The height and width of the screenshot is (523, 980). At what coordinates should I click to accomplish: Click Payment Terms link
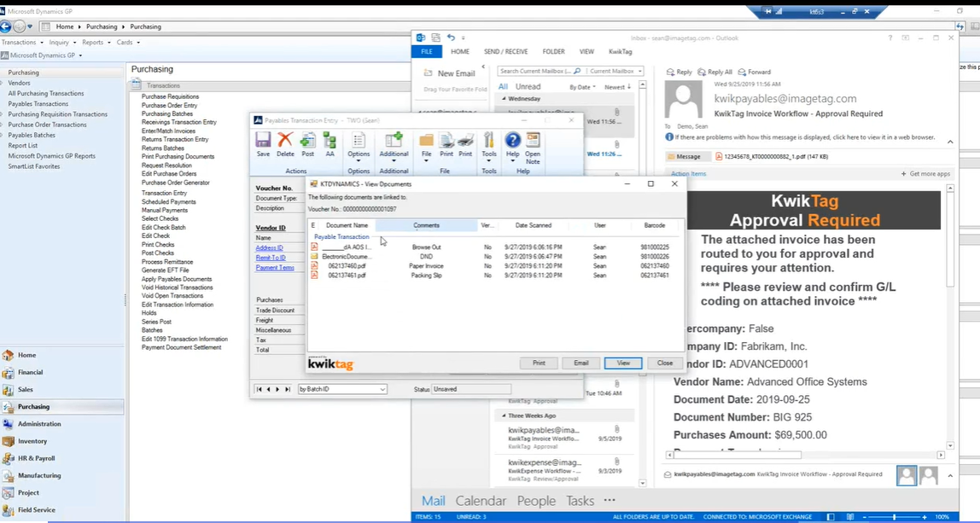[x=275, y=268]
